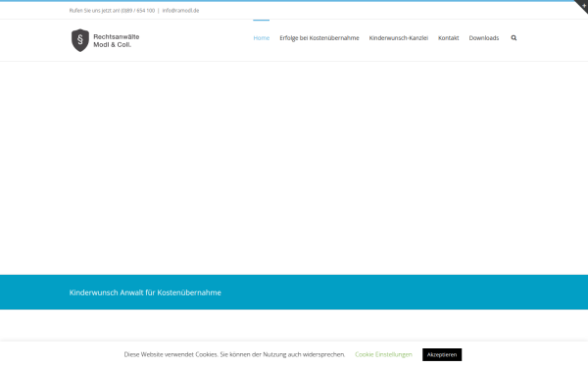
Task: Navigate to the Kontakt page
Action: [x=448, y=38]
